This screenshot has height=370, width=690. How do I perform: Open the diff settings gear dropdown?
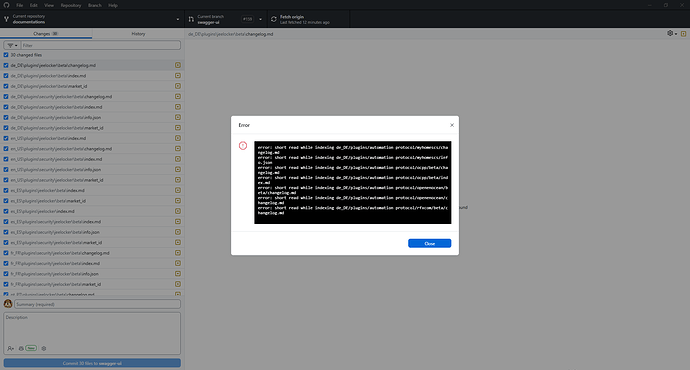click(672, 33)
